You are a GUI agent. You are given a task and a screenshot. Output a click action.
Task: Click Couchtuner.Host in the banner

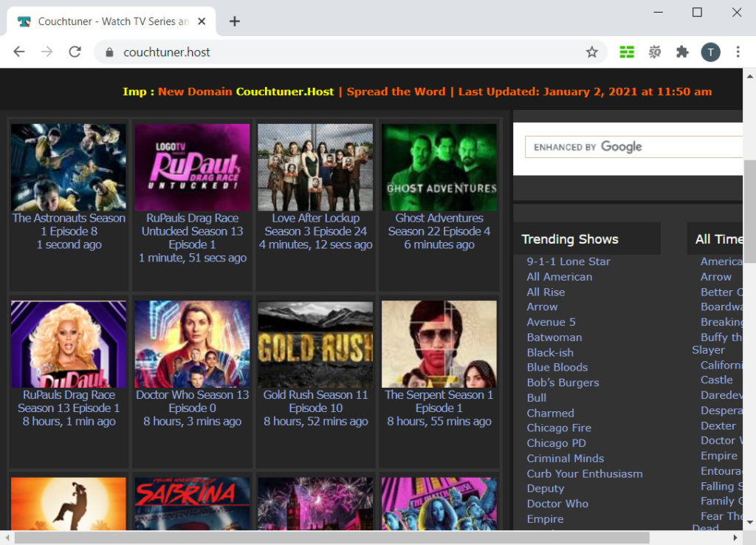(284, 92)
